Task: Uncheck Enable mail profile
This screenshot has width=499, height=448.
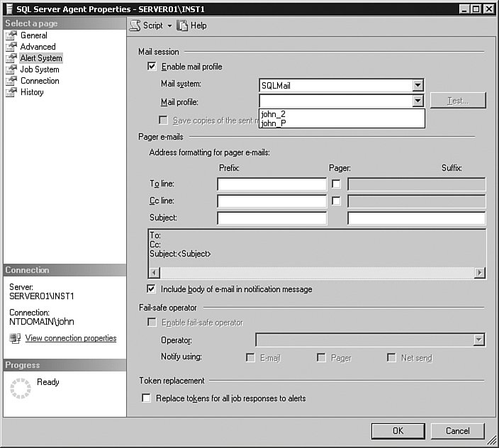Action: (152, 66)
